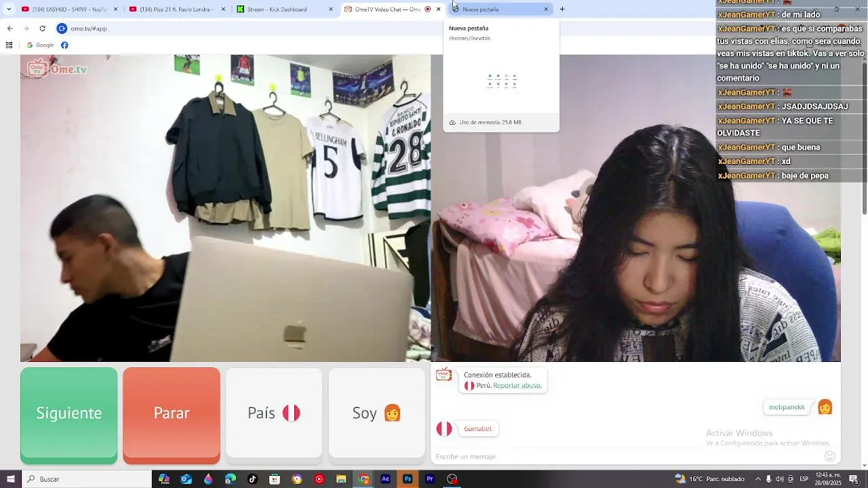Viewport: 868px width, 488px height.
Task: Expand the tab search dropdown arrow
Action: [x=9, y=9]
